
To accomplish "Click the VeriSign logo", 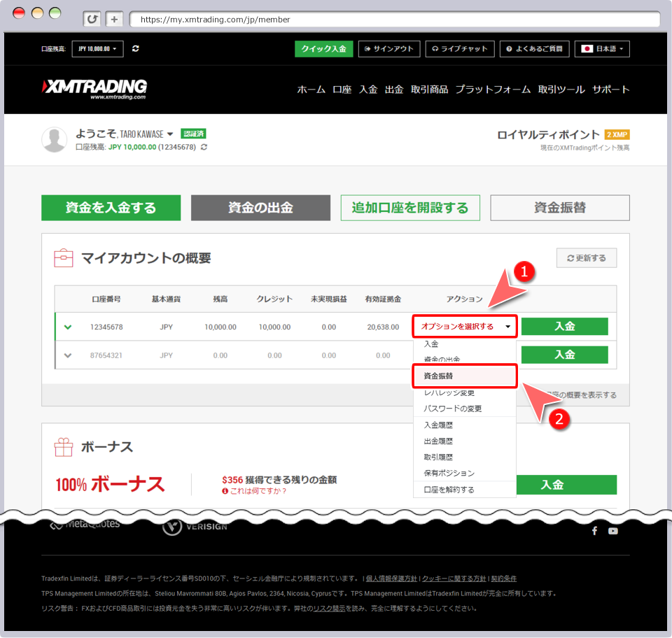I will [195, 526].
